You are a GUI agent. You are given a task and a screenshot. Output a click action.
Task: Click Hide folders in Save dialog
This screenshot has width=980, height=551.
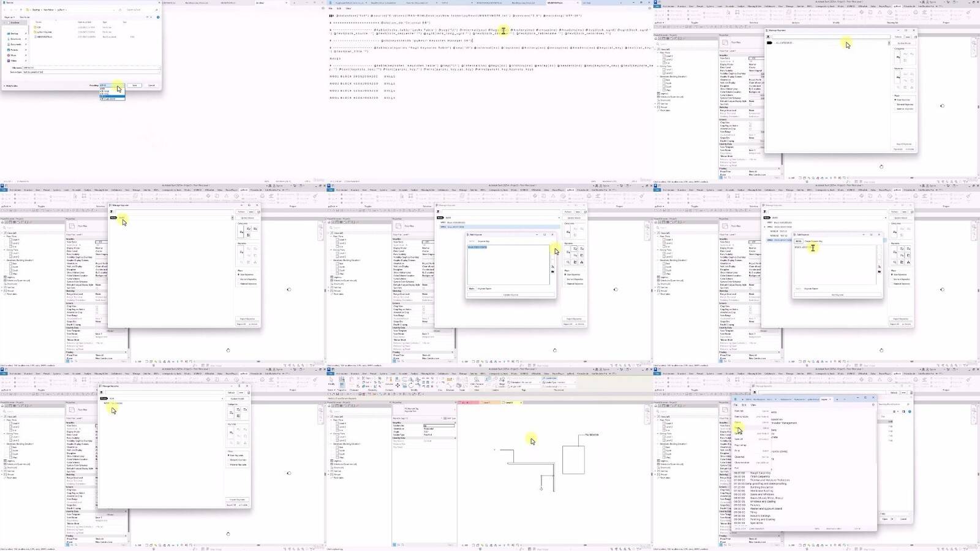12,86
